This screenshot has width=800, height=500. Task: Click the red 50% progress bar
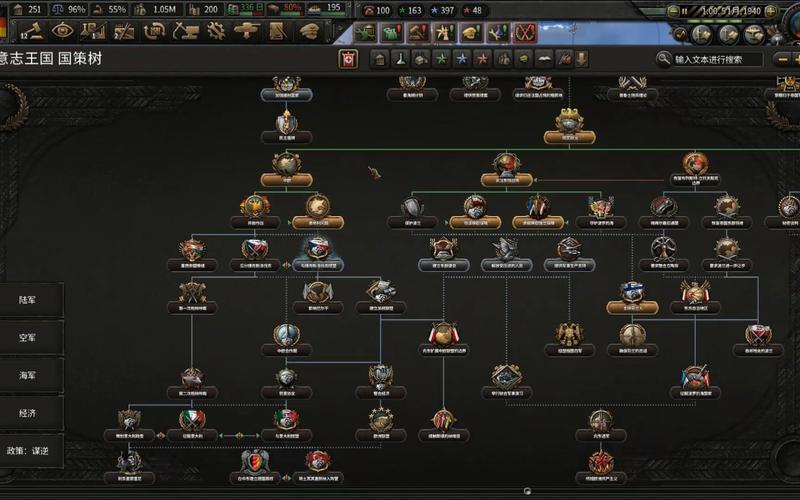[286, 9]
